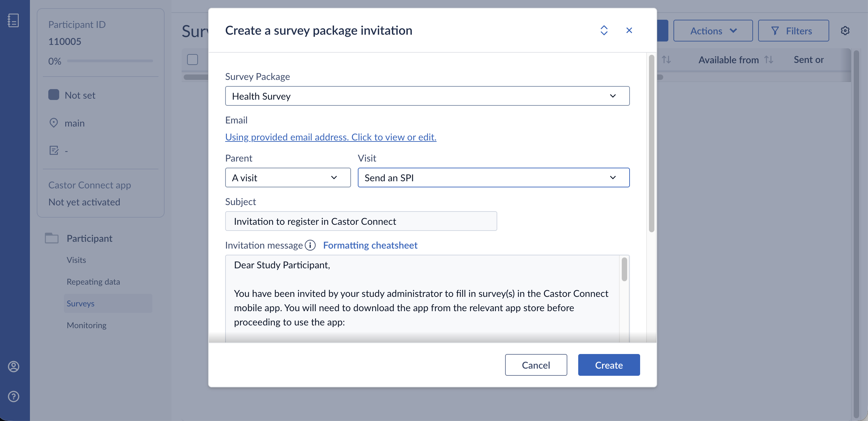Click participant ID value 110005
The image size is (868, 421).
(65, 41)
